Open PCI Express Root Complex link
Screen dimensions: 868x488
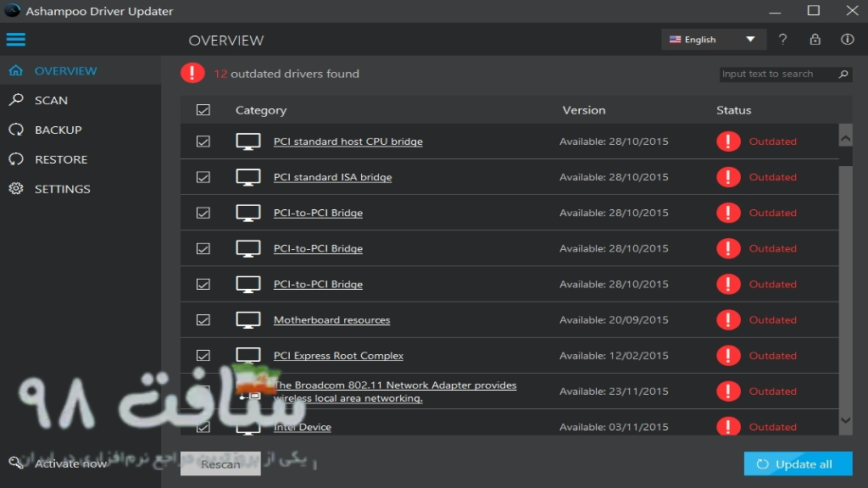coord(338,356)
